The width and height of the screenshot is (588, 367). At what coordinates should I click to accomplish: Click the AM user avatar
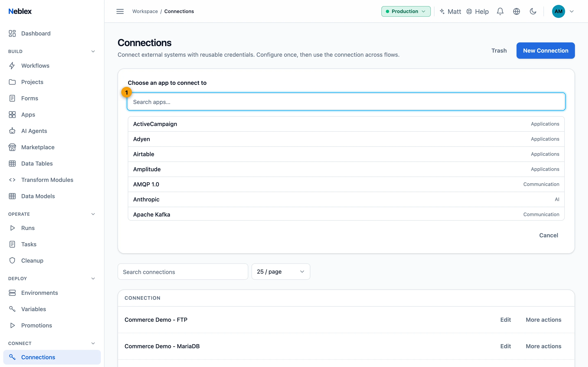558,11
